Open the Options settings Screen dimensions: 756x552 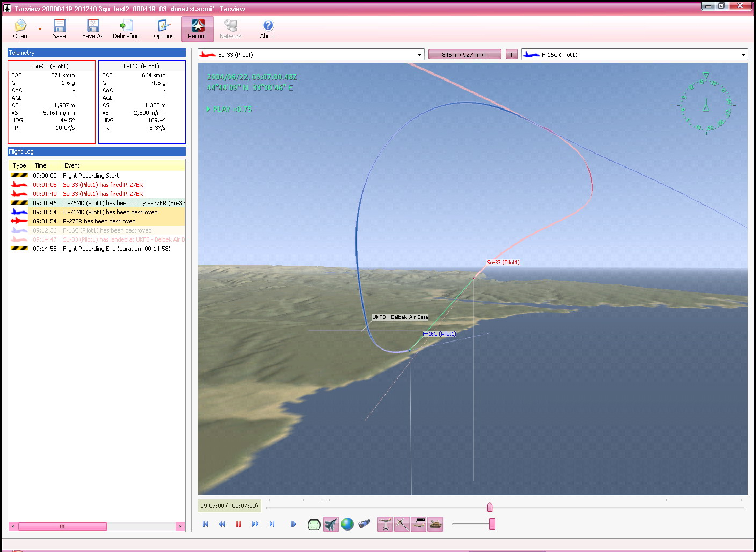click(164, 28)
